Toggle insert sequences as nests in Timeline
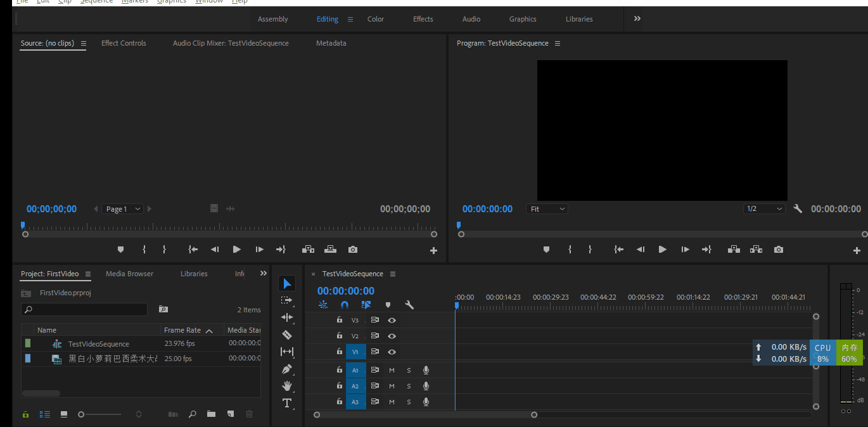 point(323,305)
